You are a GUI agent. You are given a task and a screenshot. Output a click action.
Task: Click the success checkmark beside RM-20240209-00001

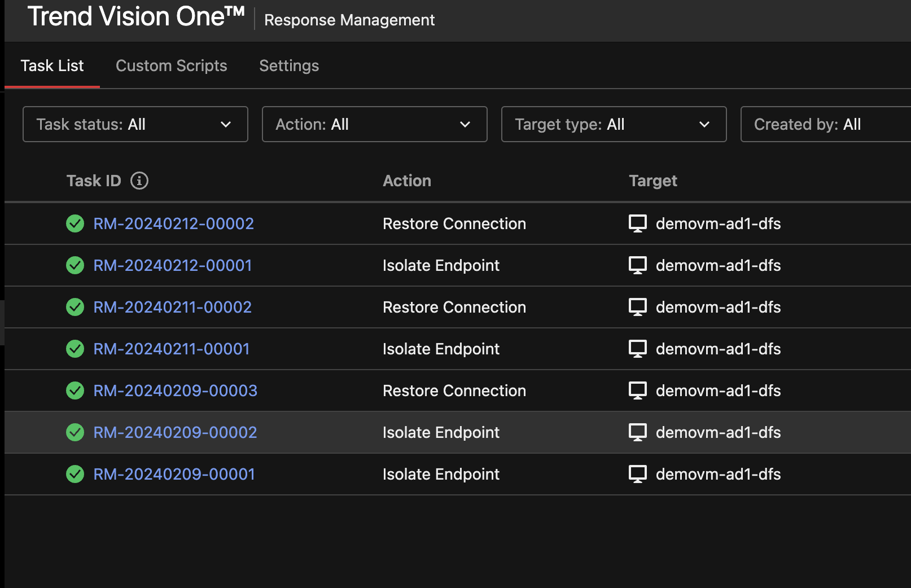point(75,474)
